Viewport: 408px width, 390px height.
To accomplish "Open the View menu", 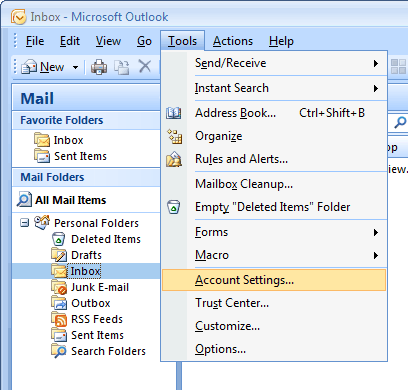I will (x=108, y=41).
